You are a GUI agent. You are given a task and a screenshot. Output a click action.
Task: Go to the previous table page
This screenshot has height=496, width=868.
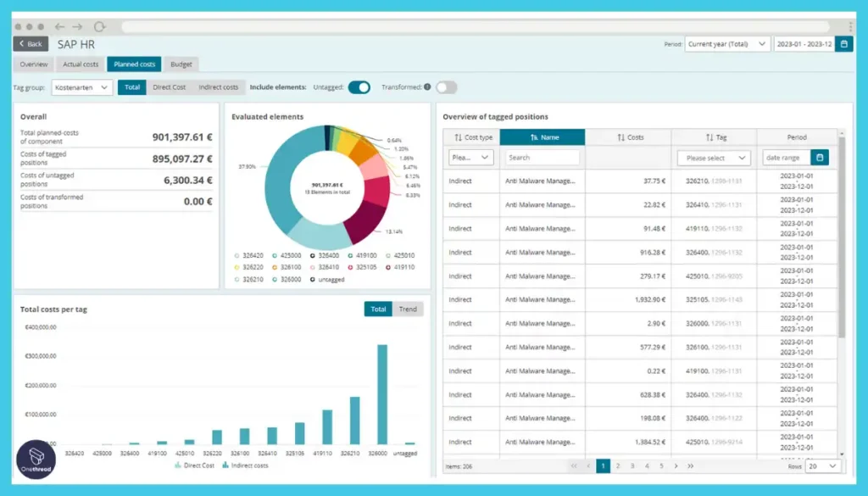tap(588, 466)
